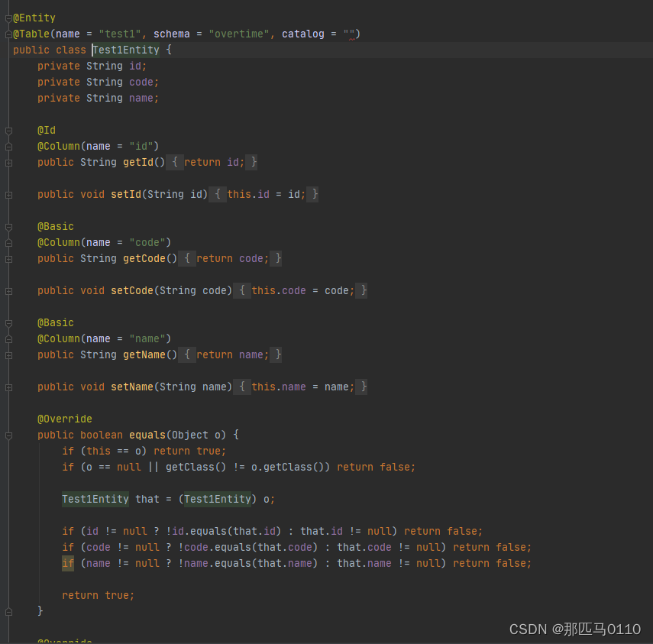Expand setName folded body plus marker

point(8,387)
